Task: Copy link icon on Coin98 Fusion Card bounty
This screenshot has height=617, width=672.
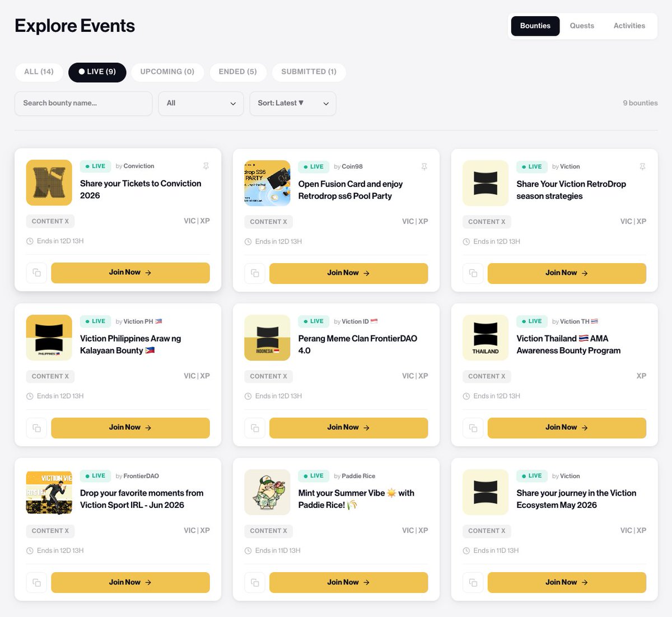Action: point(255,273)
